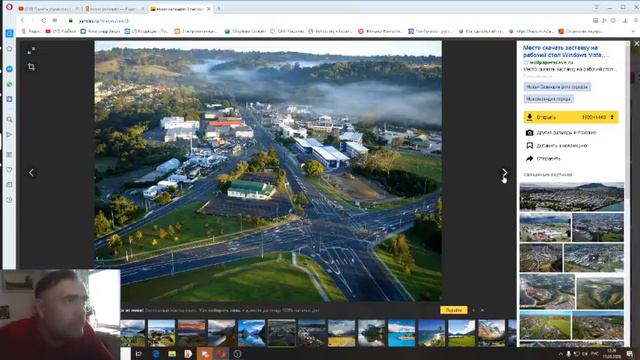The image size is (640, 360).
Task: Close the active Yandex images tab
Action: pos(209,9)
